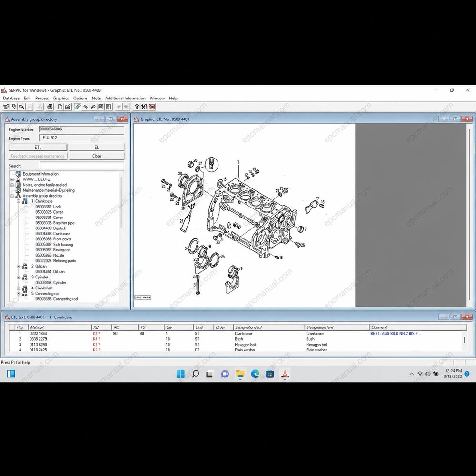Click part number 0232 1644 cell
The image size is (476, 476).
[38, 334]
